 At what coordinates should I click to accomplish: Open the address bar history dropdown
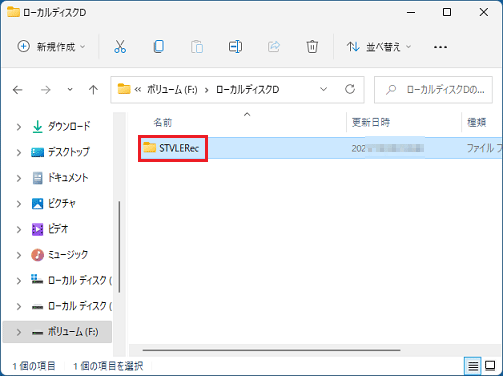click(x=323, y=89)
